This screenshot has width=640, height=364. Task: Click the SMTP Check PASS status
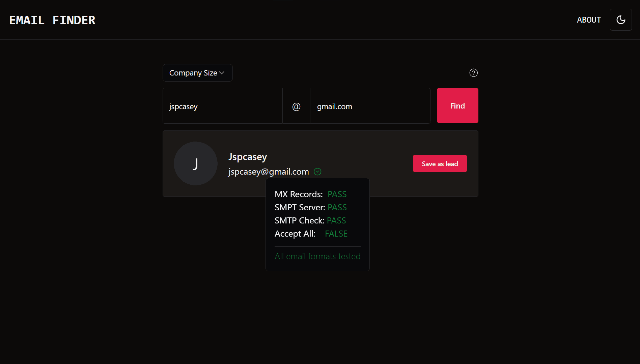click(x=336, y=221)
